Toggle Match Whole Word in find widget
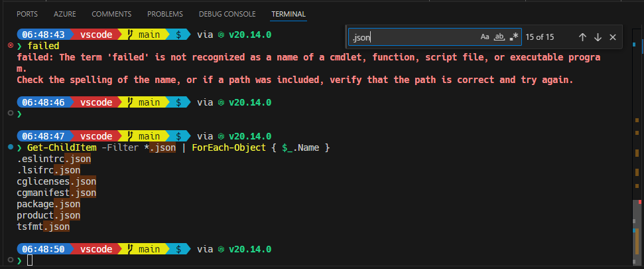The height and width of the screenshot is (269, 644). 500,37
